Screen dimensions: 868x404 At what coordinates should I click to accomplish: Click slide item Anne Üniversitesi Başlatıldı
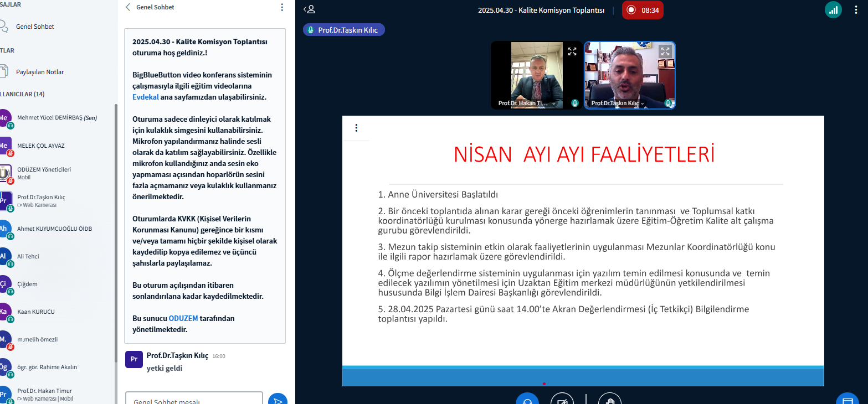point(438,195)
